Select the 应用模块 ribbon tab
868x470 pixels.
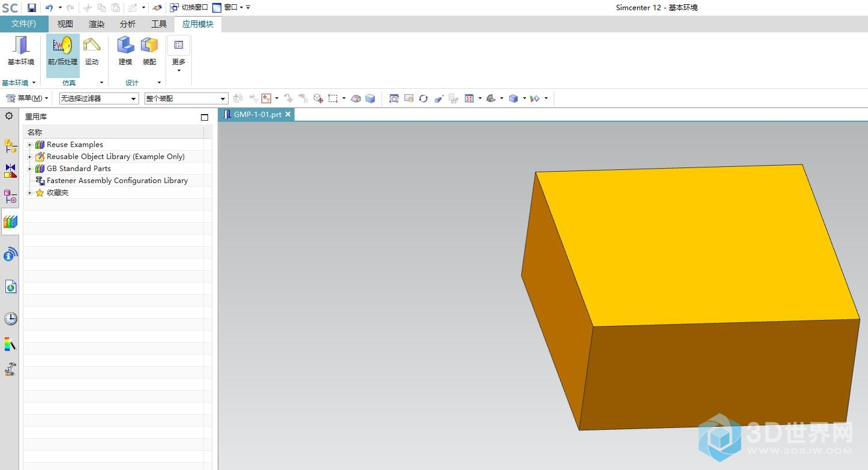[198, 24]
